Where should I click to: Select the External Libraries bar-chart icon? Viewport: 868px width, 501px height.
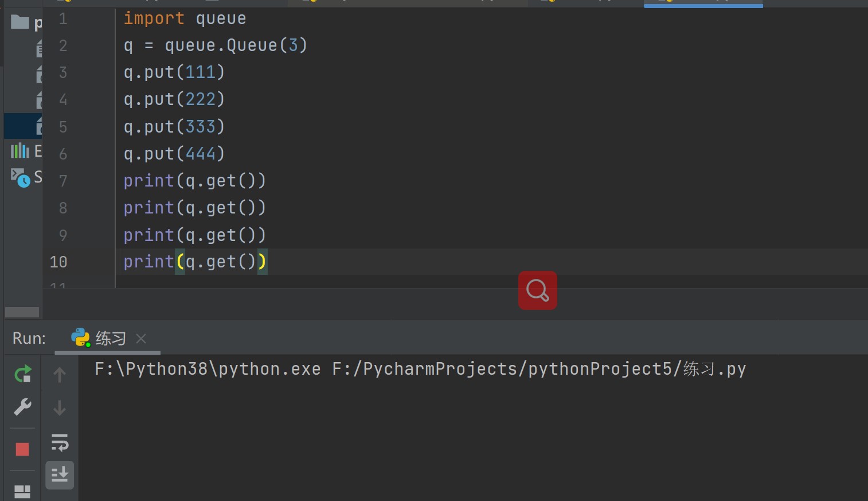pyautogui.click(x=19, y=151)
